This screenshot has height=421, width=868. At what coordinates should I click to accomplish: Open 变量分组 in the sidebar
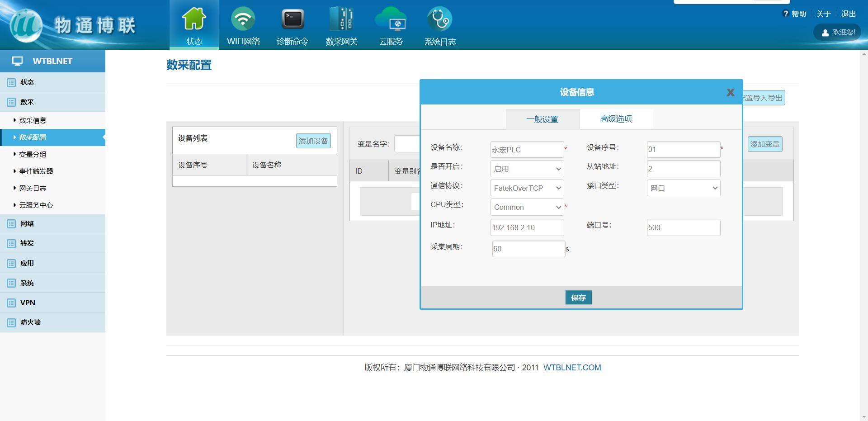pyautogui.click(x=33, y=154)
